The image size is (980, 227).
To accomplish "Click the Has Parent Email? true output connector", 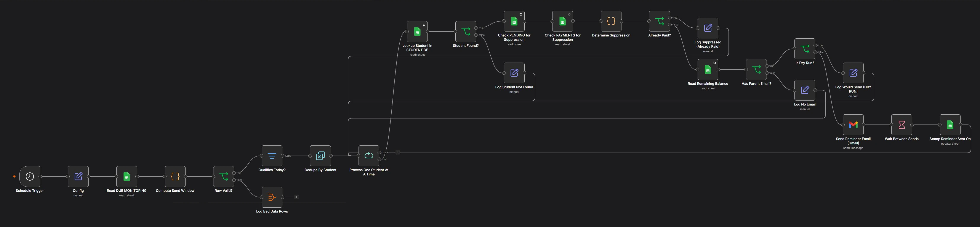I will 767,66.
